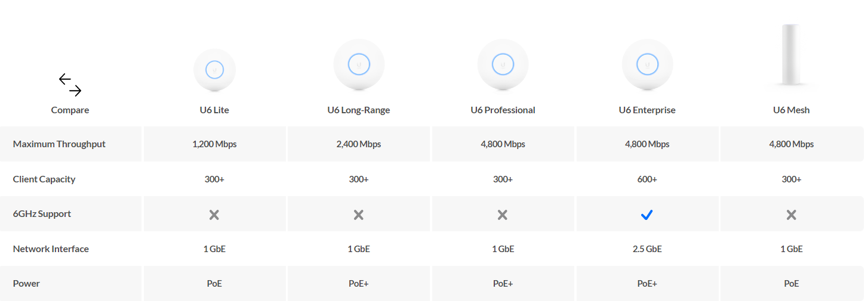868x301 pixels.
Task: Click the U6 Professional product name
Action: click(503, 110)
